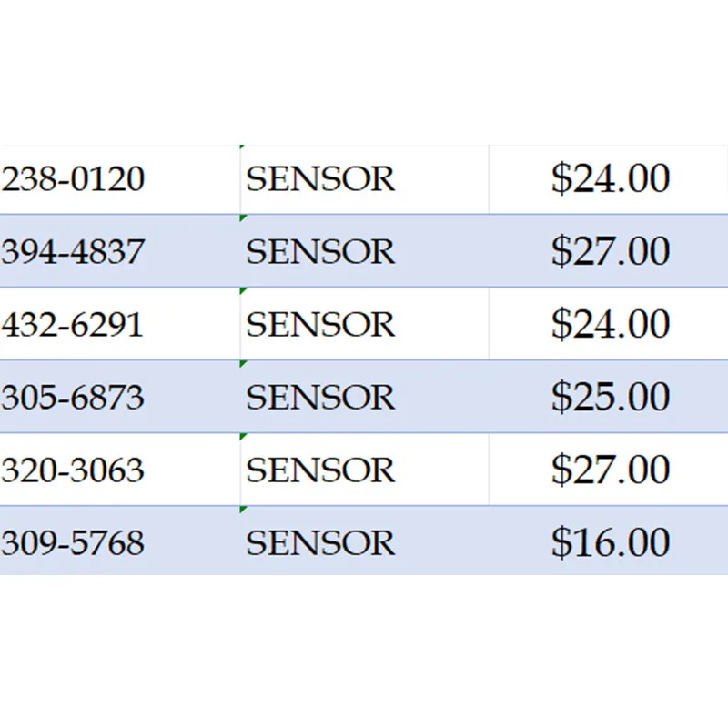Click the SENSOR cell beside 432-6291

pos(365,324)
